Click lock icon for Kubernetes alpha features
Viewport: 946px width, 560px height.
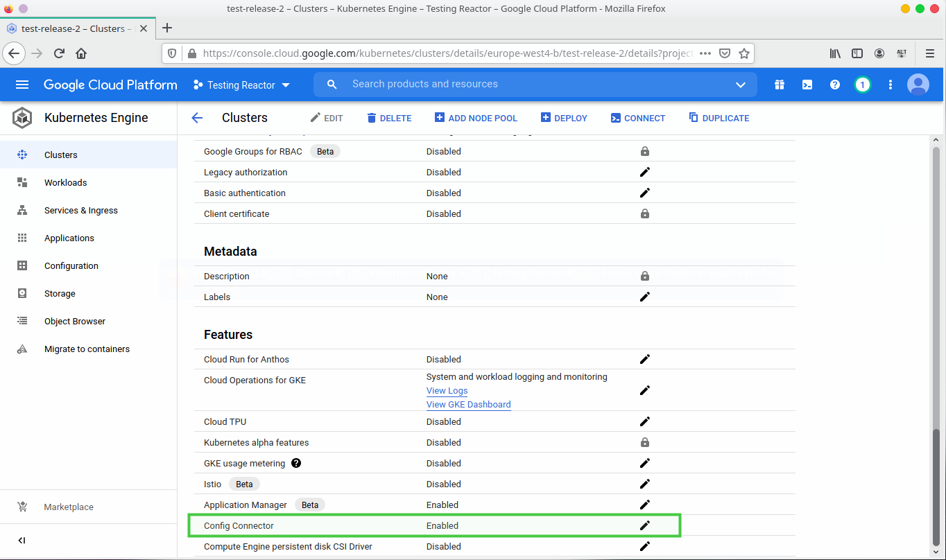pos(645,442)
